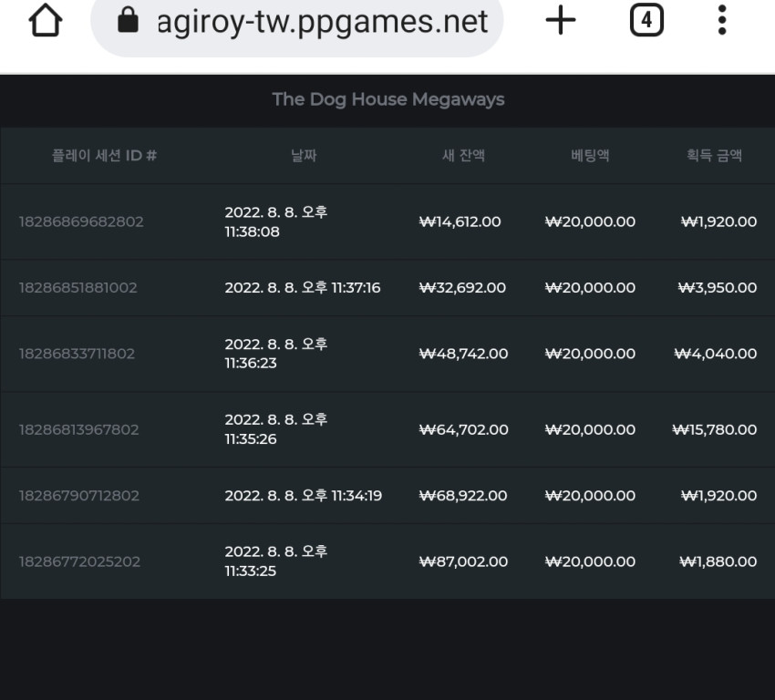This screenshot has width=775, height=700.
Task: Open play session 18286833711802
Action: [x=77, y=354]
